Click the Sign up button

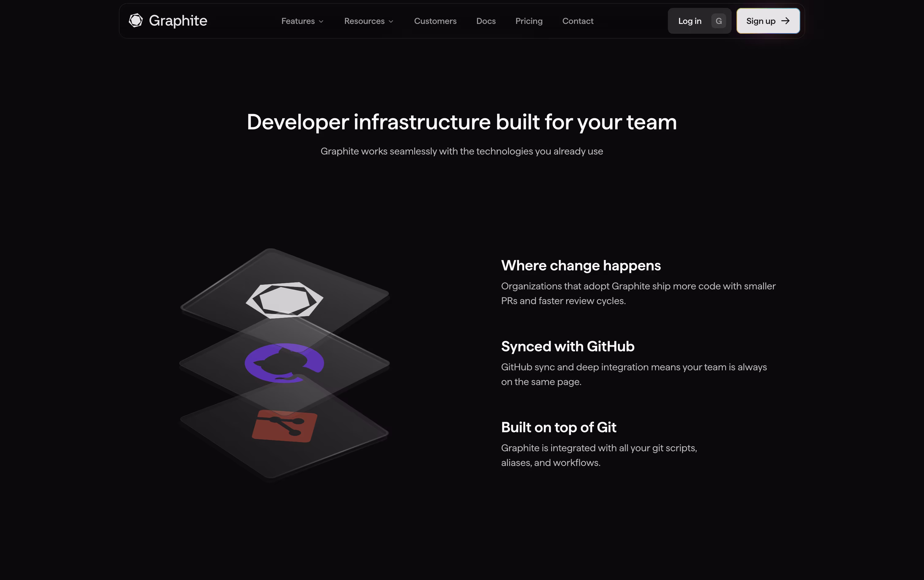768,21
